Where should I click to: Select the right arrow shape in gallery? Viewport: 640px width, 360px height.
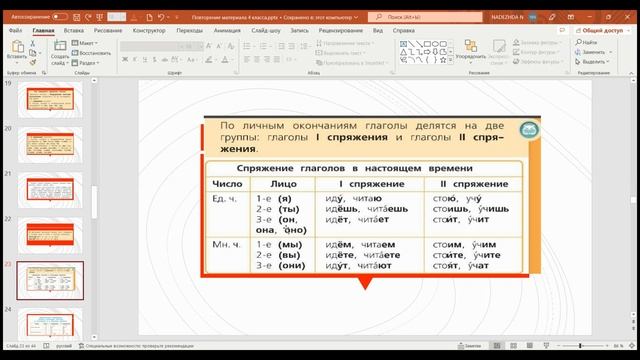point(427,52)
